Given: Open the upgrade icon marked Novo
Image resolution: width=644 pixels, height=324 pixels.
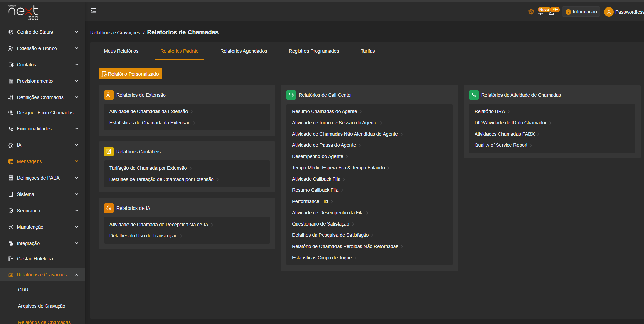Looking at the screenshot, I should tap(541, 12).
